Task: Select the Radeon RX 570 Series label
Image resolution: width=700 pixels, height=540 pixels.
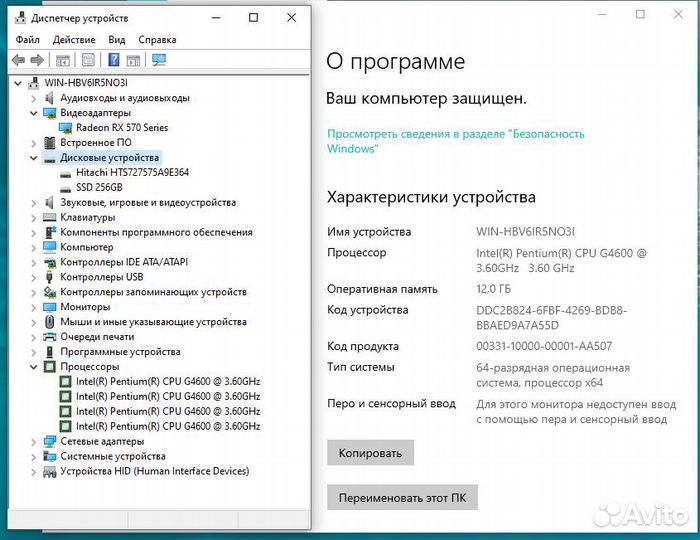Action: pyautogui.click(x=122, y=128)
